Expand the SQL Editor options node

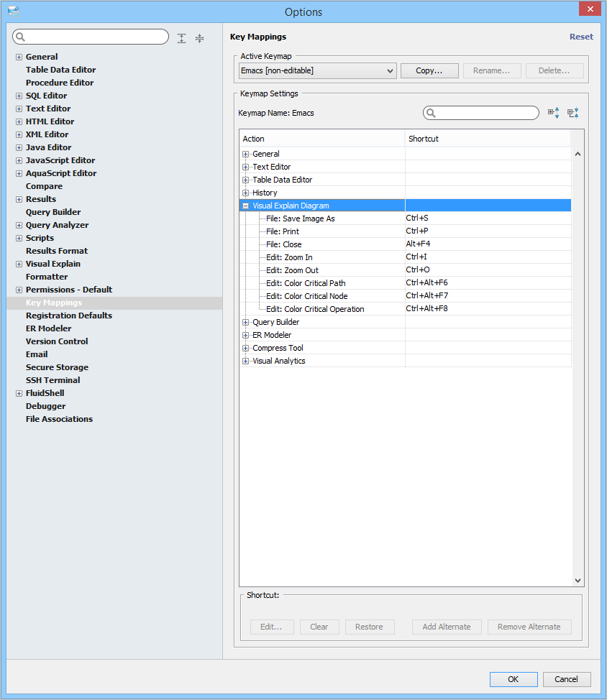pos(19,96)
